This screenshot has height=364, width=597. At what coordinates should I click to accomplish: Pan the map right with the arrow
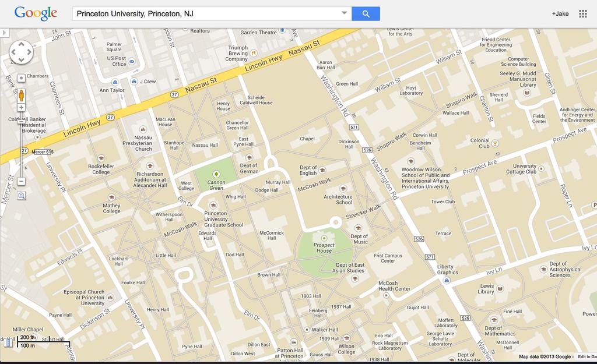(x=29, y=52)
